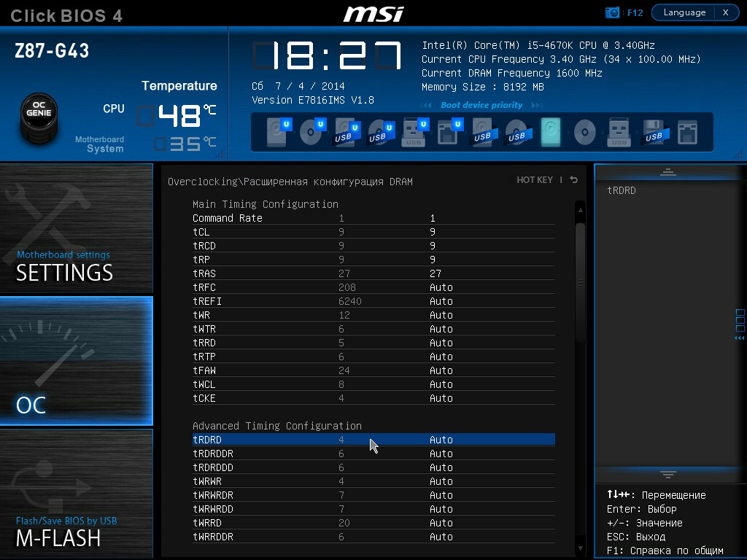Select the legacy USB key boot icon
Screen dimensions: 747x560
(619, 132)
